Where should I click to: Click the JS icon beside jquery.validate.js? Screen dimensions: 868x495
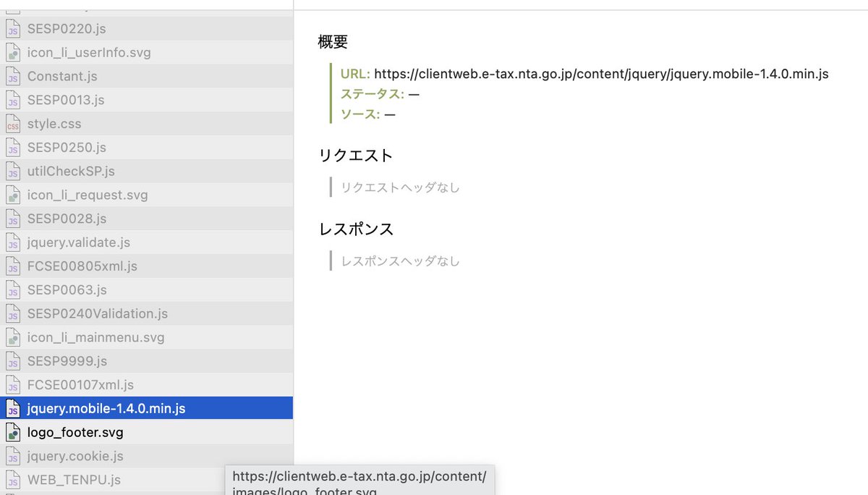12,242
